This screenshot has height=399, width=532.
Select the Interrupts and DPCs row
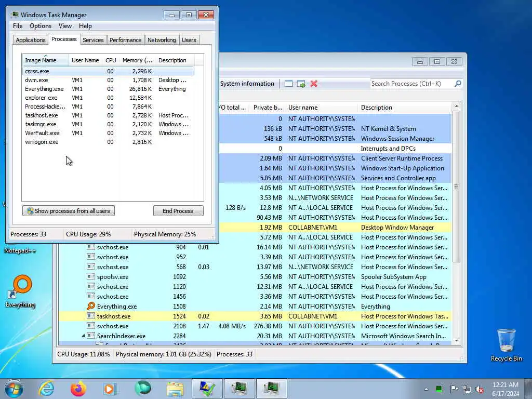336,149
